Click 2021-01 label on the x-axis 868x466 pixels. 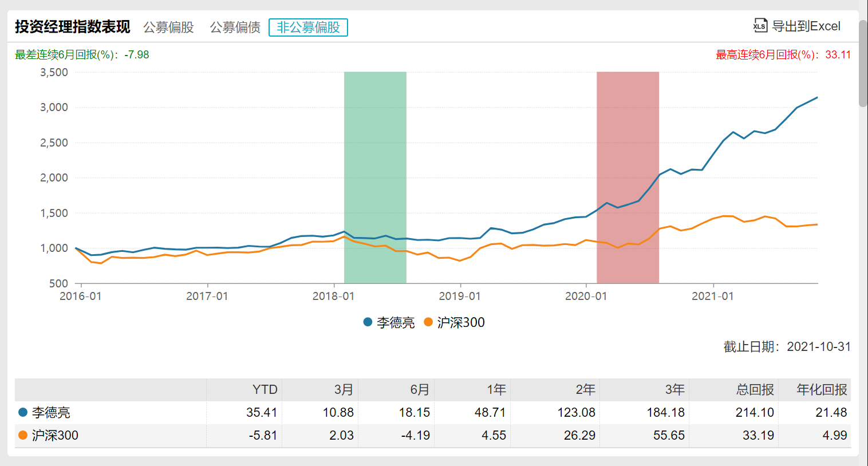click(712, 297)
